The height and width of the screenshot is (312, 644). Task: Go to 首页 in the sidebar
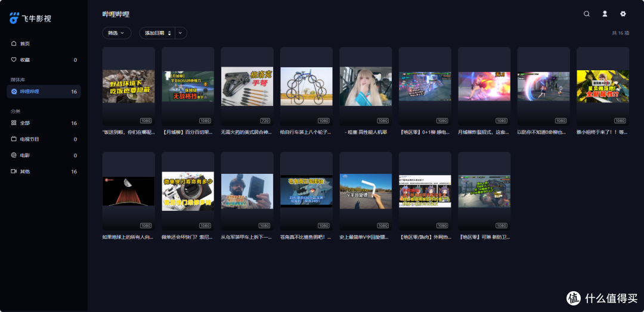[44, 43]
